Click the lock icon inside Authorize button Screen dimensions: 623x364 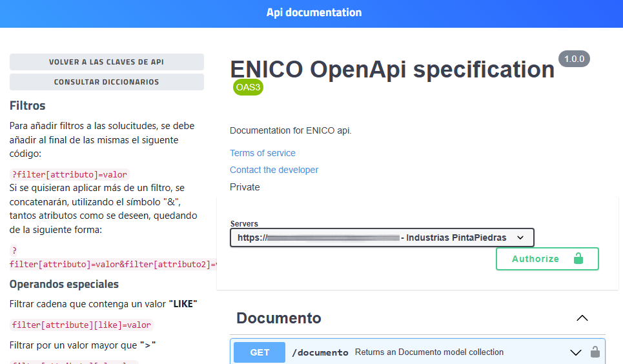(x=578, y=259)
